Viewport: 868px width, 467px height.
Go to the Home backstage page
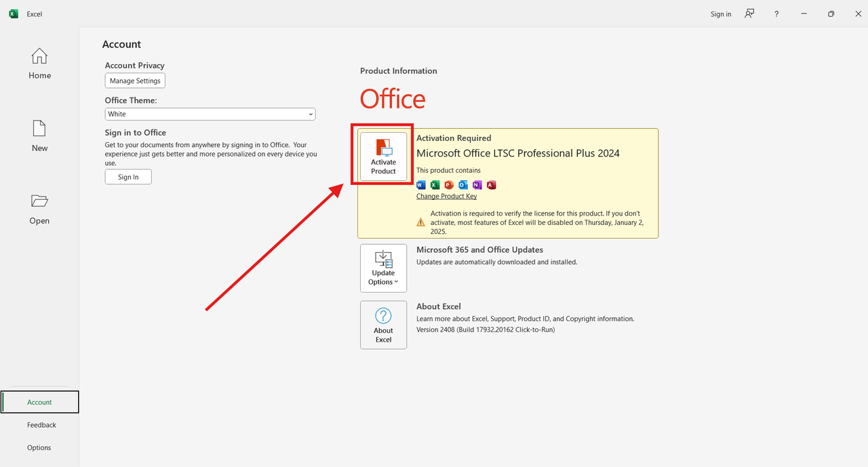point(39,64)
